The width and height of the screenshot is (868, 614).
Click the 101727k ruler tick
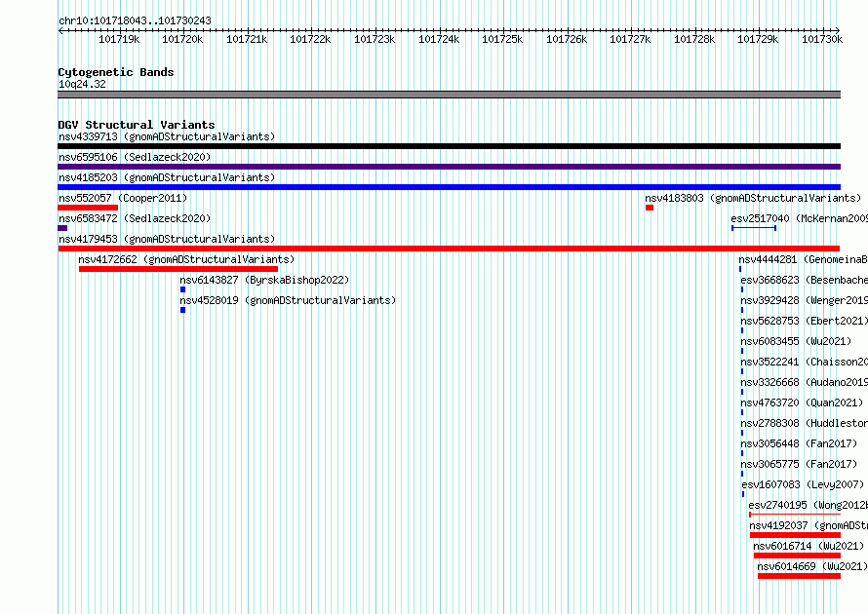(630, 39)
